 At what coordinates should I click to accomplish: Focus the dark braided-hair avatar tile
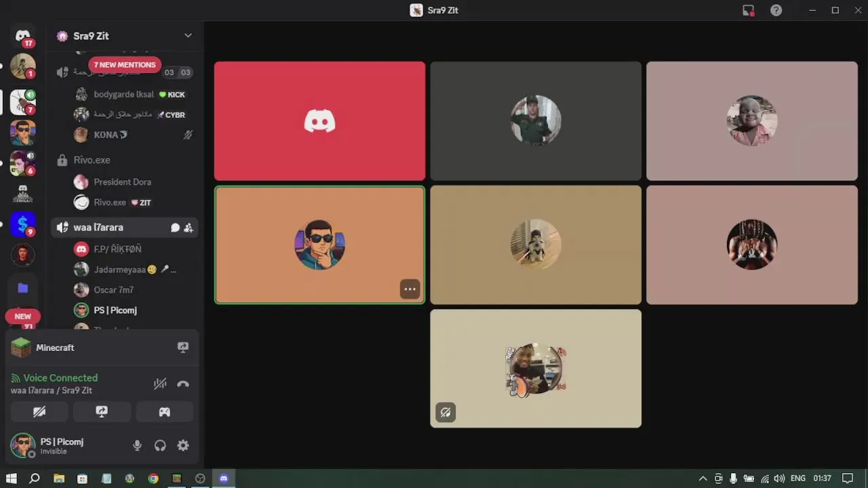[x=752, y=245]
